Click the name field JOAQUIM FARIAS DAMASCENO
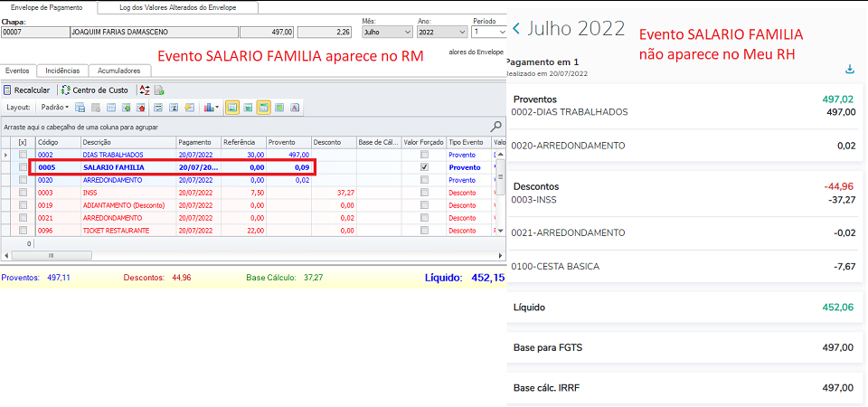 154,33
